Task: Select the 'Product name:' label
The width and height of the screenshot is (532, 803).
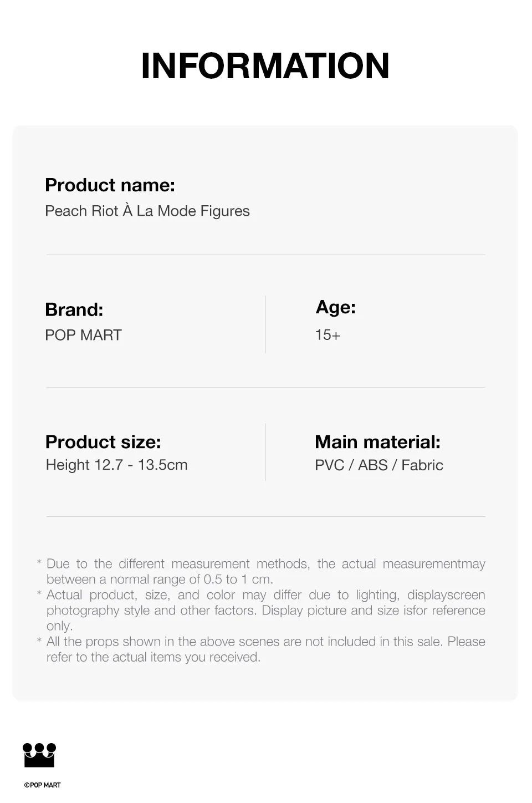Action: [110, 185]
